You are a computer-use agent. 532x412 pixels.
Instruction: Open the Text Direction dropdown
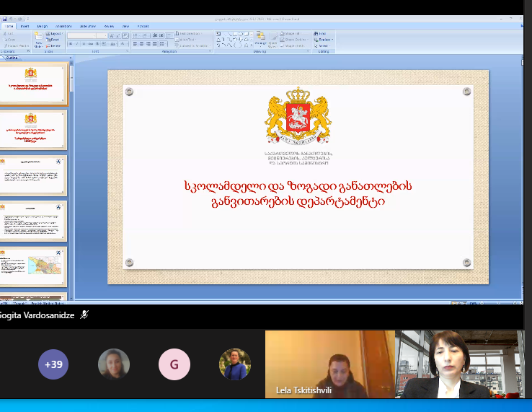click(x=189, y=34)
